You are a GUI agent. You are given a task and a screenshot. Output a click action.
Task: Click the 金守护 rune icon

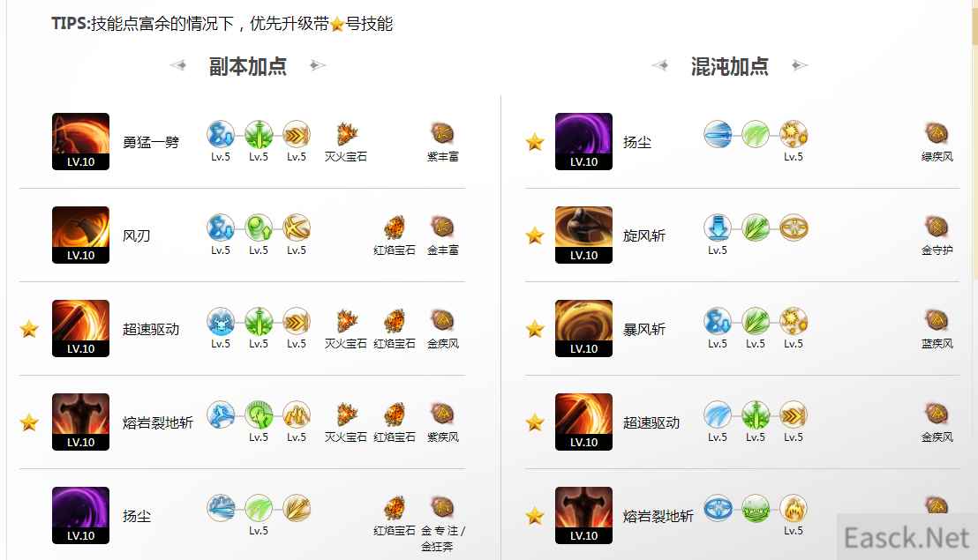coord(937,227)
